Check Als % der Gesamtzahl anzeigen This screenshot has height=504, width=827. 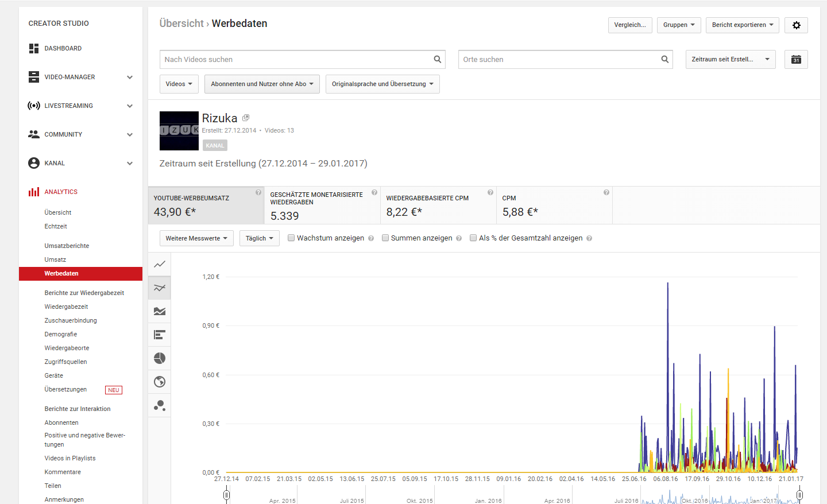[473, 238]
